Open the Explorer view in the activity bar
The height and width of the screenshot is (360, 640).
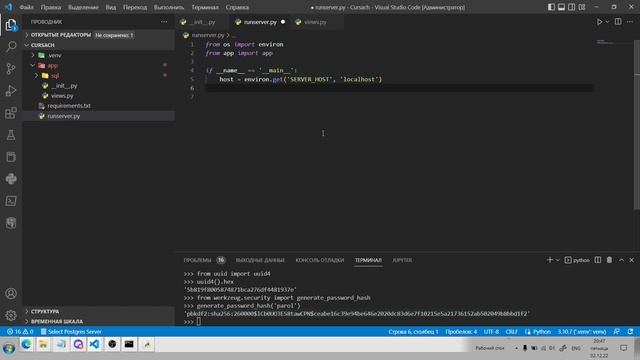point(11,25)
